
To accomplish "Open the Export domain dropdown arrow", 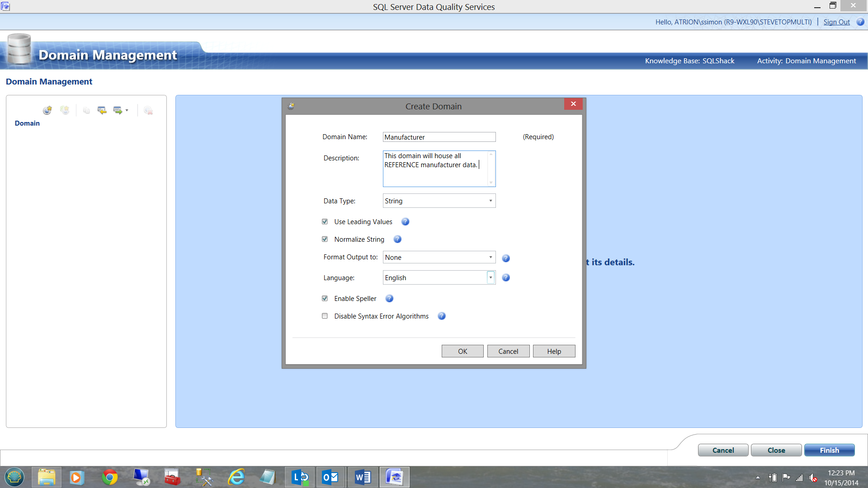I will coord(127,110).
